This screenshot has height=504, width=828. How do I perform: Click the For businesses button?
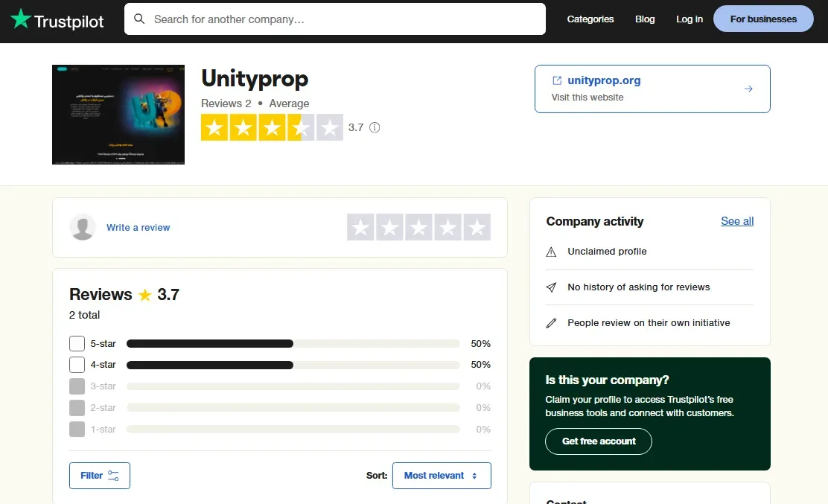pyautogui.click(x=763, y=19)
